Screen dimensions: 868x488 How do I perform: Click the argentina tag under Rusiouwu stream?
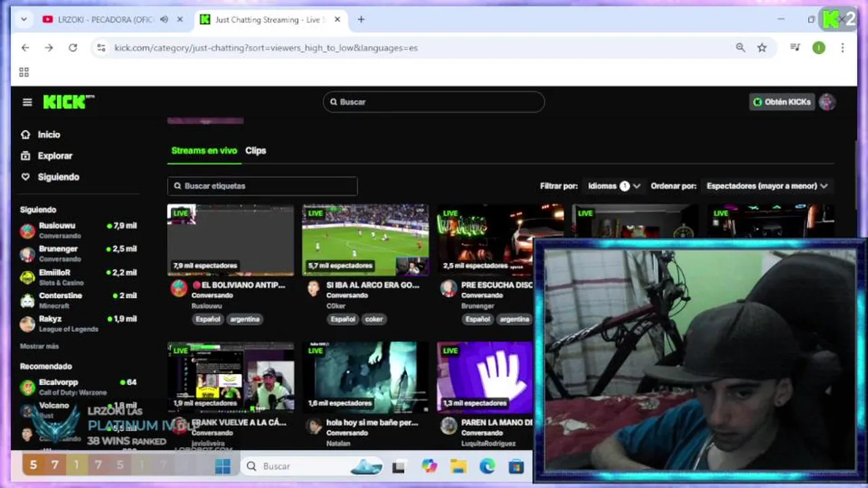coord(244,319)
